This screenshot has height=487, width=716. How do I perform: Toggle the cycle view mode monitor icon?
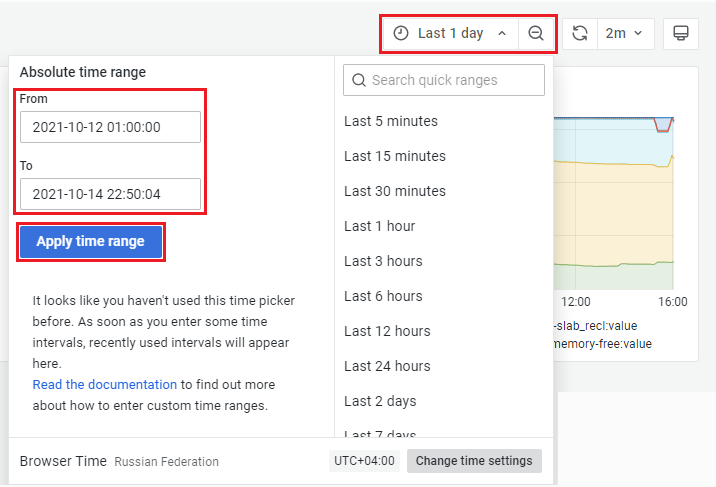pos(680,33)
